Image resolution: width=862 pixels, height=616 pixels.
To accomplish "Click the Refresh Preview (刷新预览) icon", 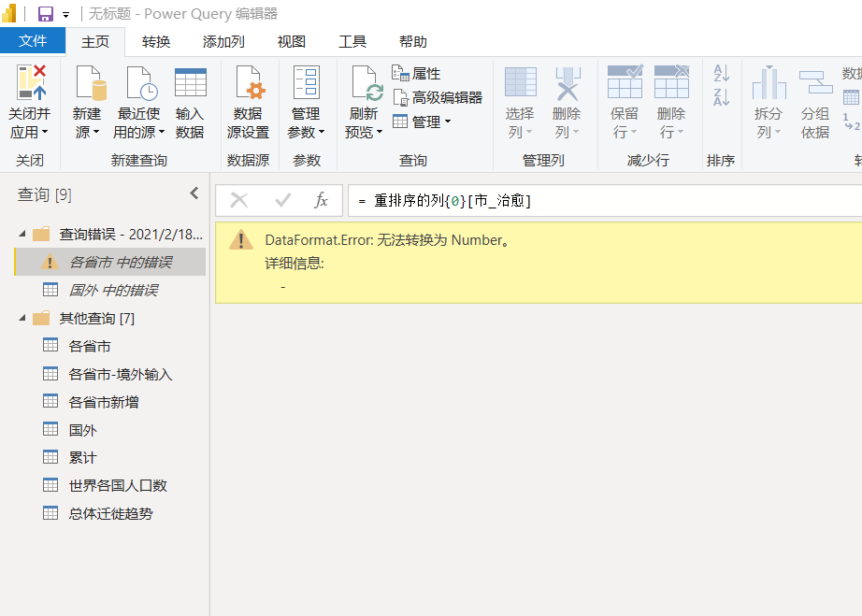I will (x=364, y=83).
